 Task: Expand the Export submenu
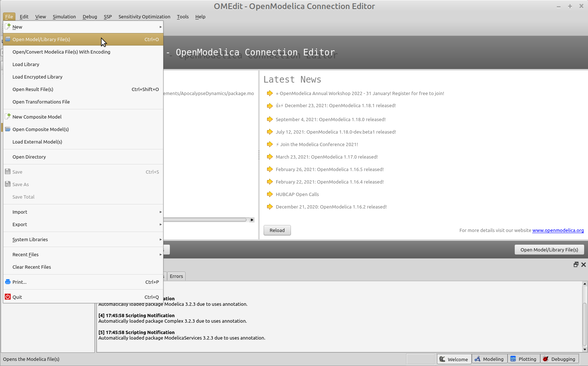83,224
